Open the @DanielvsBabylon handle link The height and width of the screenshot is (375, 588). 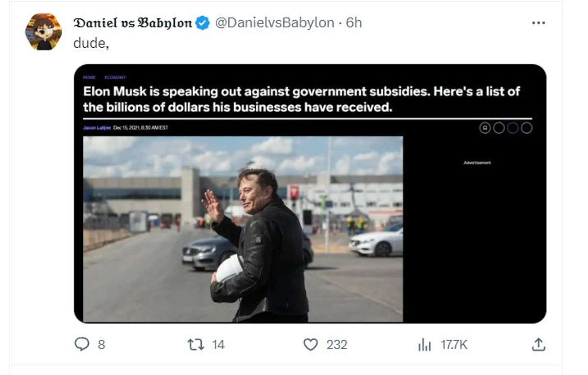275,23
